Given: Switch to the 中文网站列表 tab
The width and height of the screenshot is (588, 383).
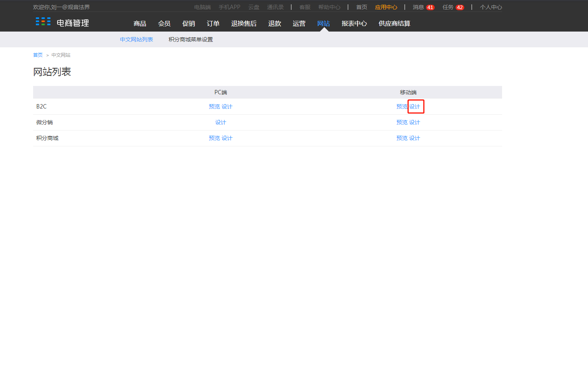Looking at the screenshot, I should (x=136, y=39).
